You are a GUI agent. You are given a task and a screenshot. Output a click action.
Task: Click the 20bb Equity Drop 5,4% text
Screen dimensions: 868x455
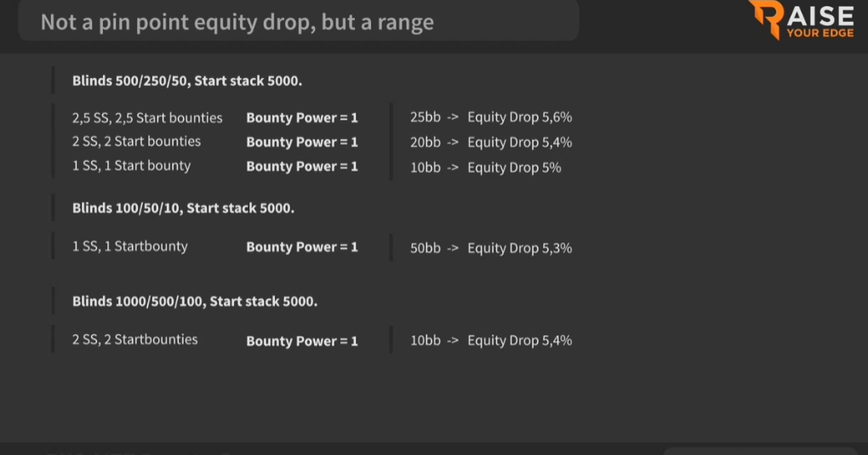coord(491,142)
